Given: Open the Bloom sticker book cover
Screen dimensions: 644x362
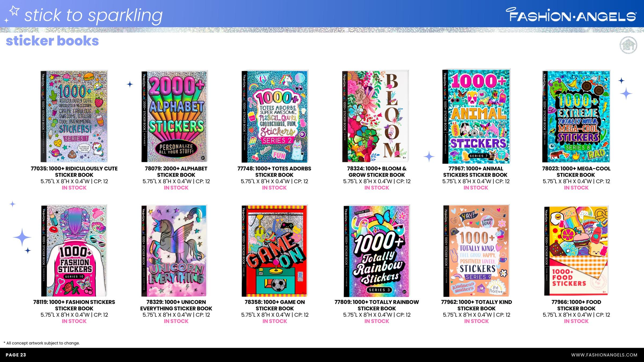Looking at the screenshot, I should click(x=375, y=116).
